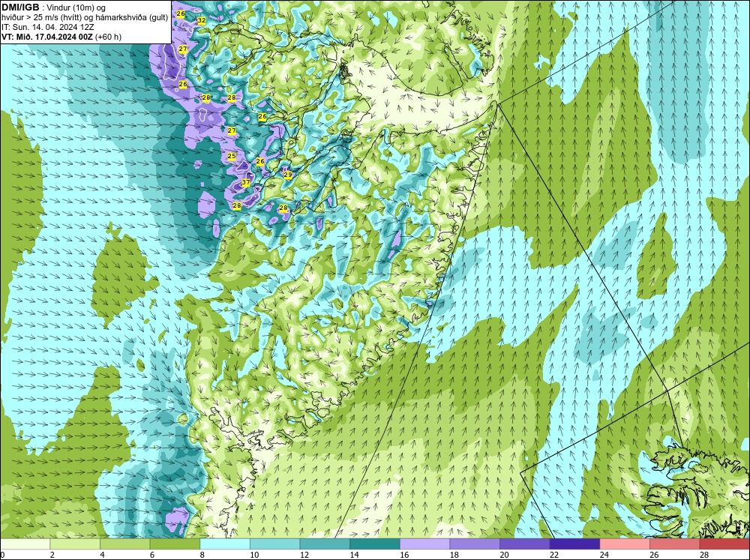750x560 pixels.
Task: Pick the medium purple 18–20 m/s legend swatch
Action: point(475,544)
